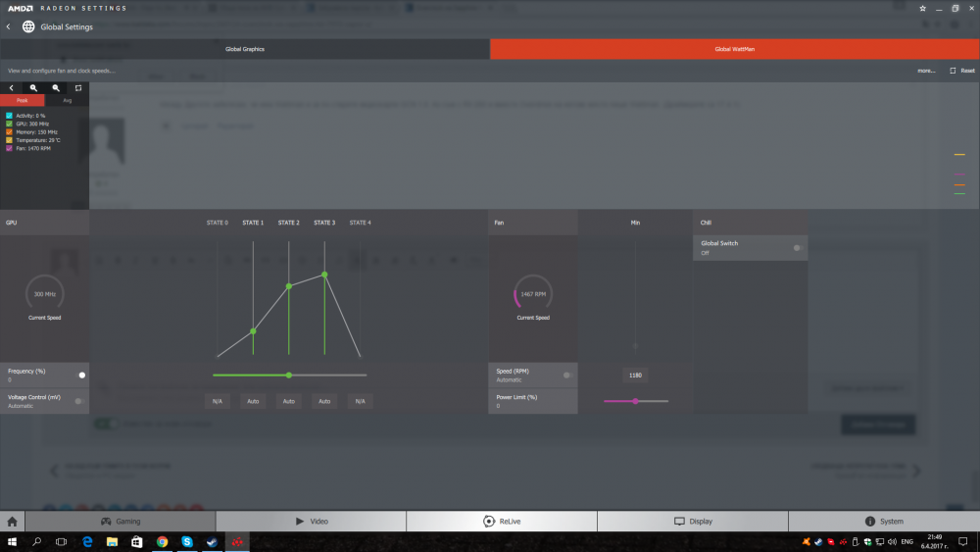The width and height of the screenshot is (980, 552).
Task: Click the favorites star in the title bar
Action: (x=922, y=8)
